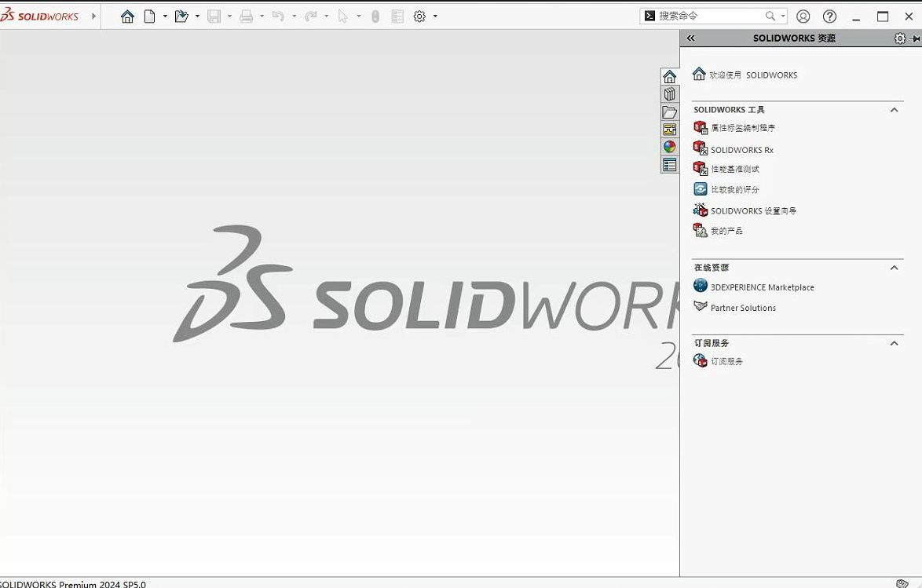Image resolution: width=922 pixels, height=588 pixels.
Task: Pin the task pane open
Action: click(x=916, y=37)
